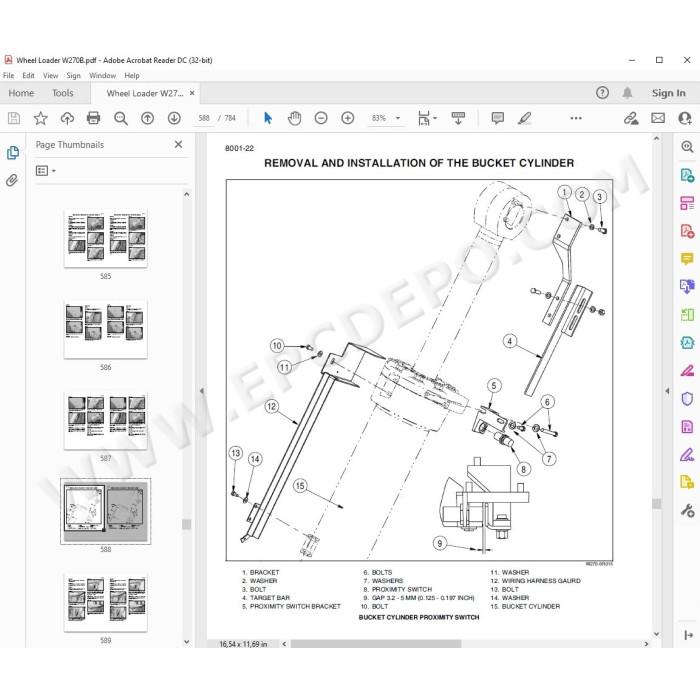Select the Hand pan tool

(x=294, y=118)
